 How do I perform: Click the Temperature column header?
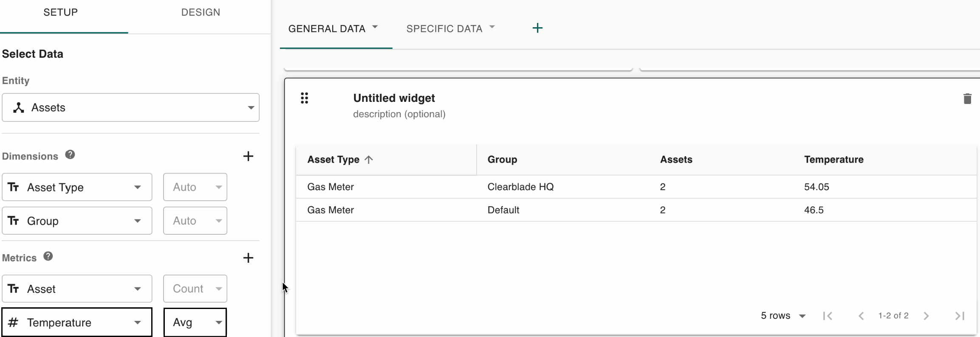pyautogui.click(x=833, y=160)
